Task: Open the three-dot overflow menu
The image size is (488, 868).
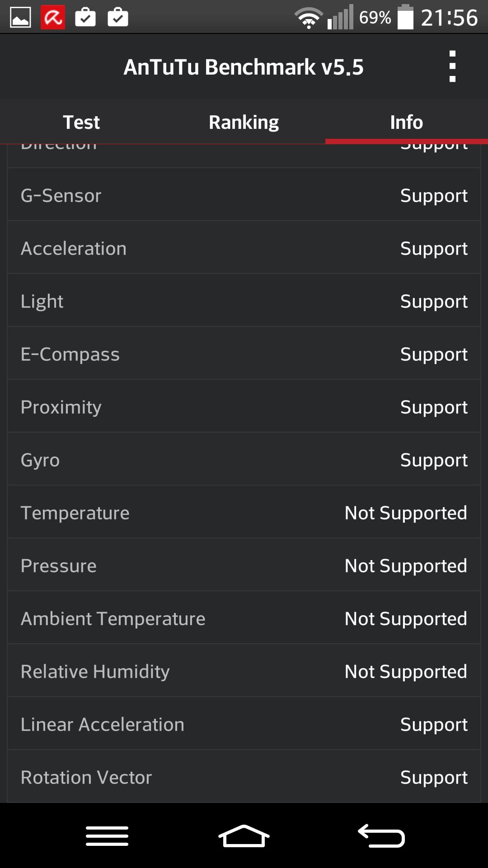Action: pos(452,66)
